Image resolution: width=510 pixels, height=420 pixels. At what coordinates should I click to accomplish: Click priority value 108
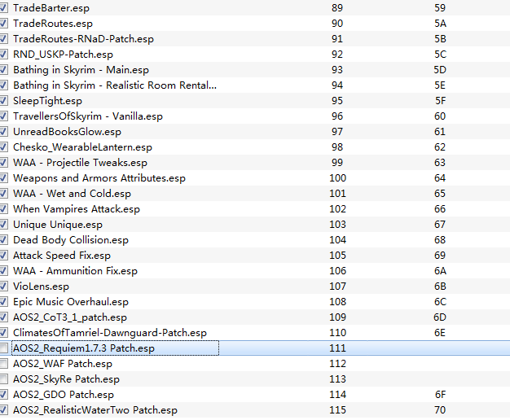[337, 302]
